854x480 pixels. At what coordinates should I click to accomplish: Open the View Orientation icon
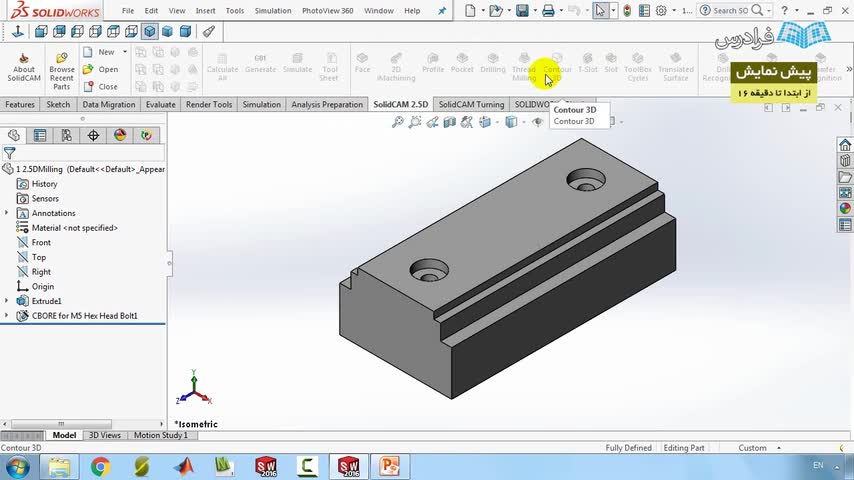click(x=485, y=122)
